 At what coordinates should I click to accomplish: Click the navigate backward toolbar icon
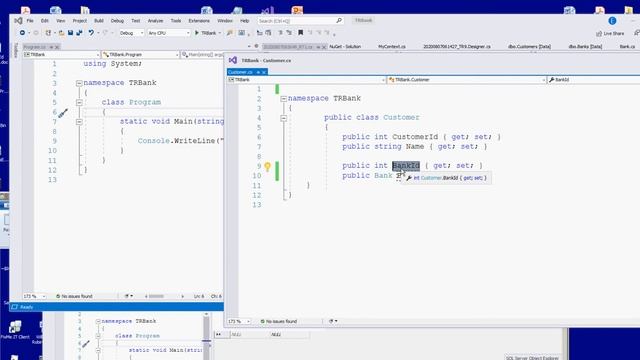tap(22, 33)
